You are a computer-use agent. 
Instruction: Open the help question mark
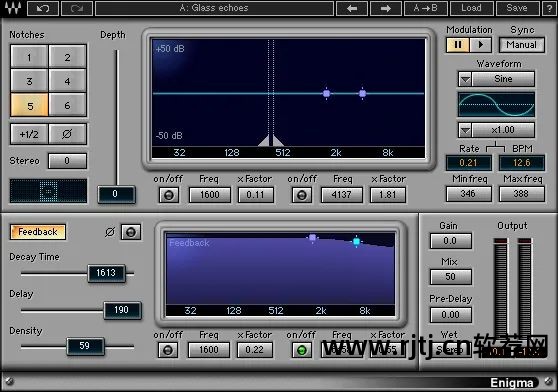pyautogui.click(x=550, y=8)
